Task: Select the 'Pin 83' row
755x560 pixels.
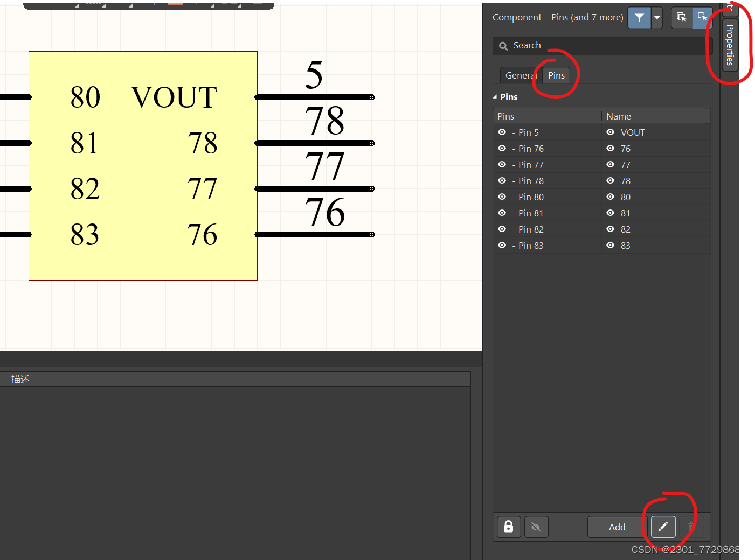Action: 602,246
